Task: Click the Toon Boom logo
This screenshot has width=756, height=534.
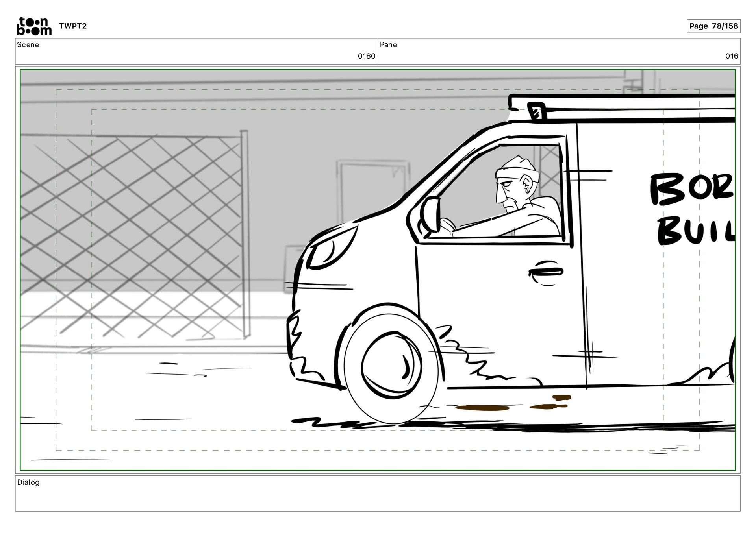Action: pos(34,26)
